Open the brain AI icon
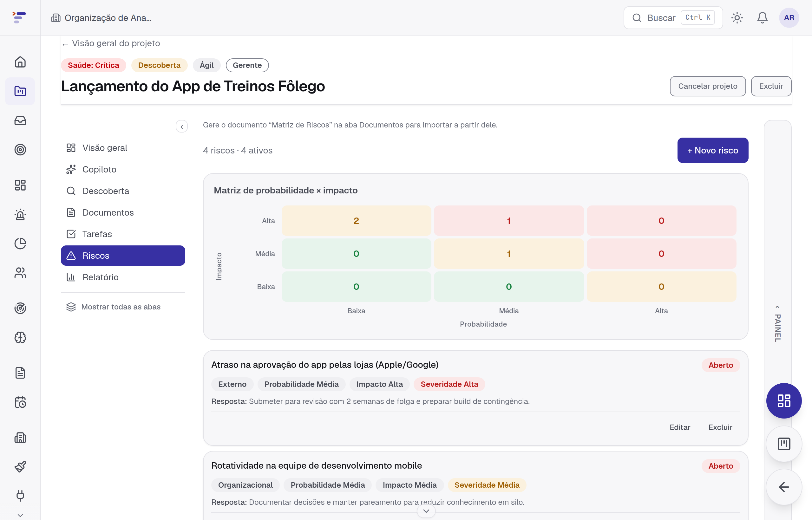Image resolution: width=812 pixels, height=520 pixels. pyautogui.click(x=20, y=337)
